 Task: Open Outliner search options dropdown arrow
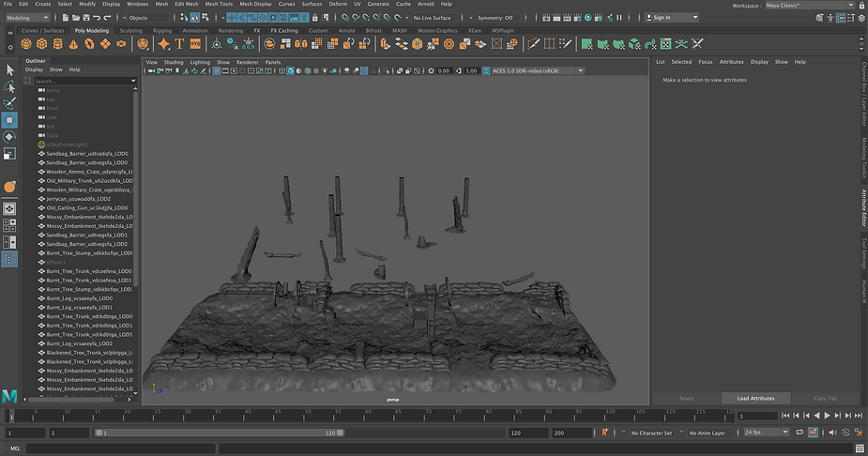(x=133, y=81)
